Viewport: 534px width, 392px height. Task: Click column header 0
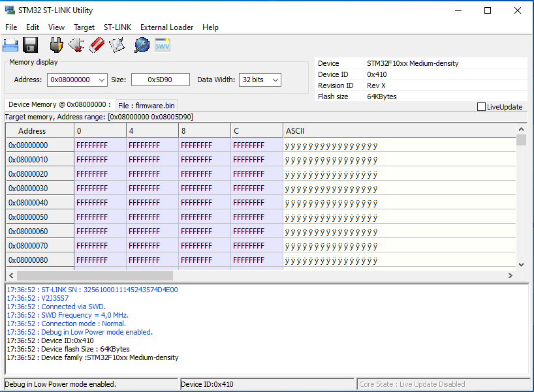point(100,131)
